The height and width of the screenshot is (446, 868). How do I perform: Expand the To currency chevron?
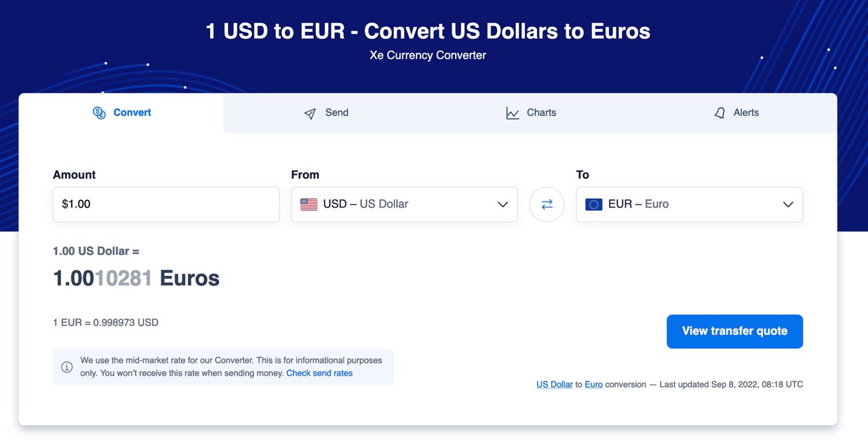click(x=788, y=205)
